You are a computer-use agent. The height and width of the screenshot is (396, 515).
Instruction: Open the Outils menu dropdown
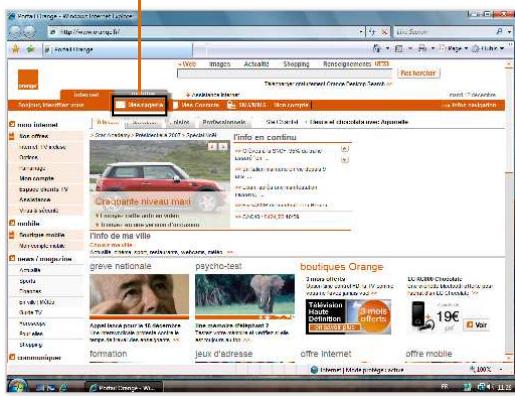pyautogui.click(x=489, y=49)
